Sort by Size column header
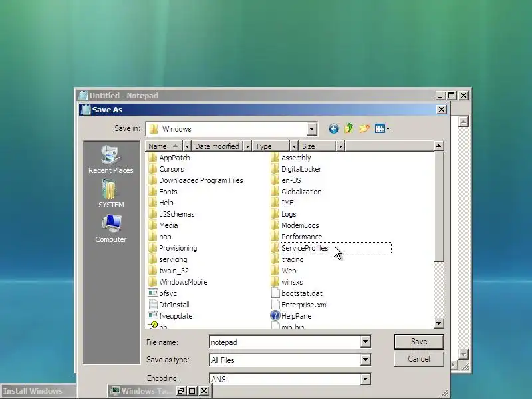Image resolution: width=532 pixels, height=399 pixels. [318, 146]
